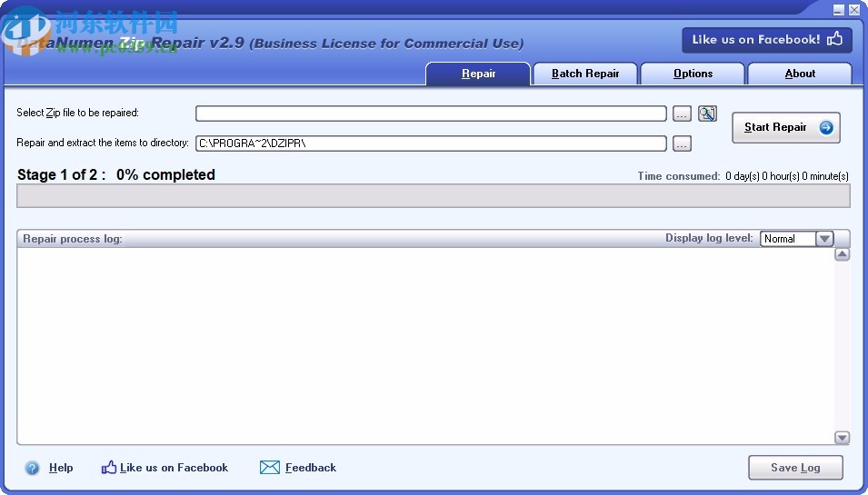Open the Help link
Screen dimensions: 868x495
coord(61,468)
